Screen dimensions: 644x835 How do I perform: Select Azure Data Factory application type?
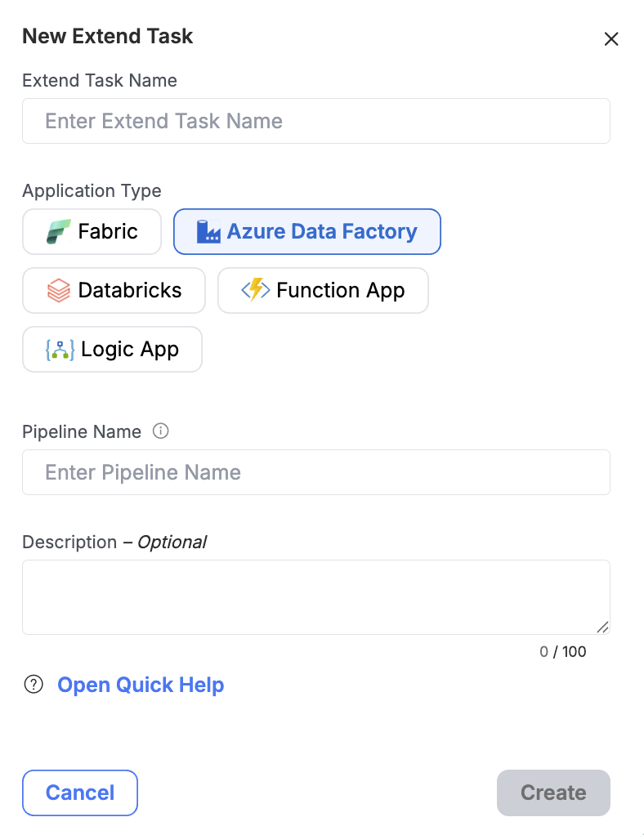[306, 232]
